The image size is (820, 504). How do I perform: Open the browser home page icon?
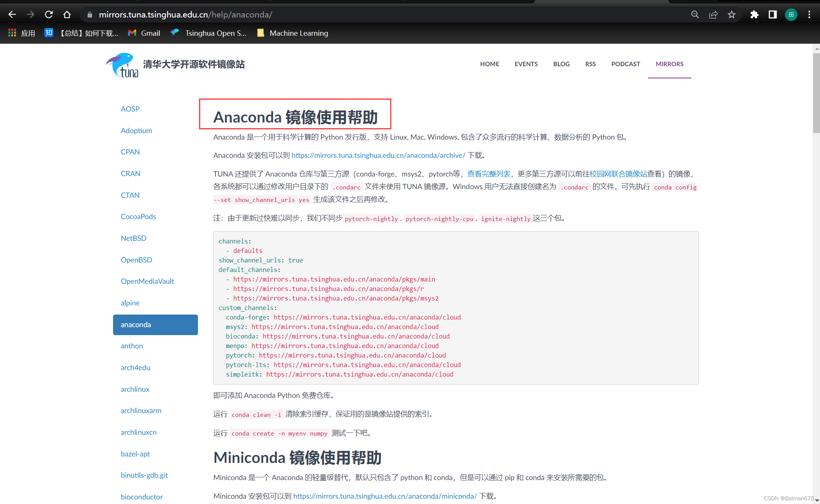67,14
